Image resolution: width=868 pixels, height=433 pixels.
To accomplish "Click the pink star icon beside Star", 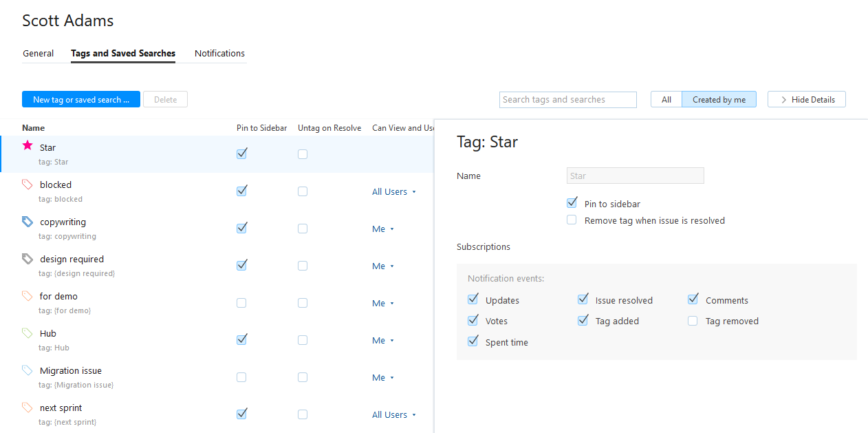I will [28, 145].
